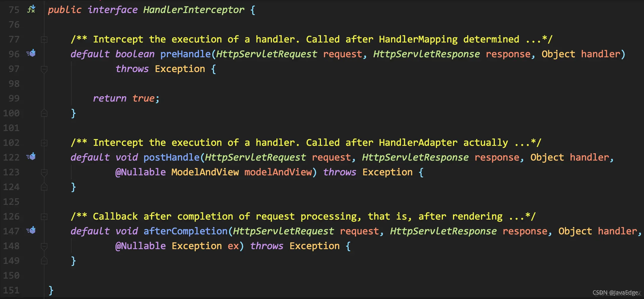Click the postHandle method name

point(172,157)
